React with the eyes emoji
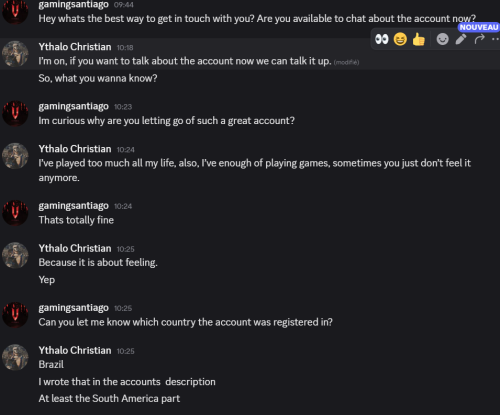The image size is (500, 415). click(x=382, y=39)
